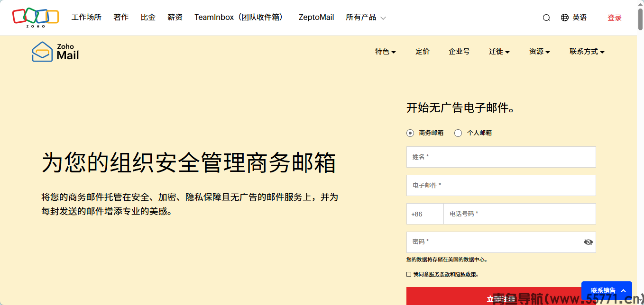Click 您的数据将存储在美国的数据中心 note

pyautogui.click(x=447, y=260)
